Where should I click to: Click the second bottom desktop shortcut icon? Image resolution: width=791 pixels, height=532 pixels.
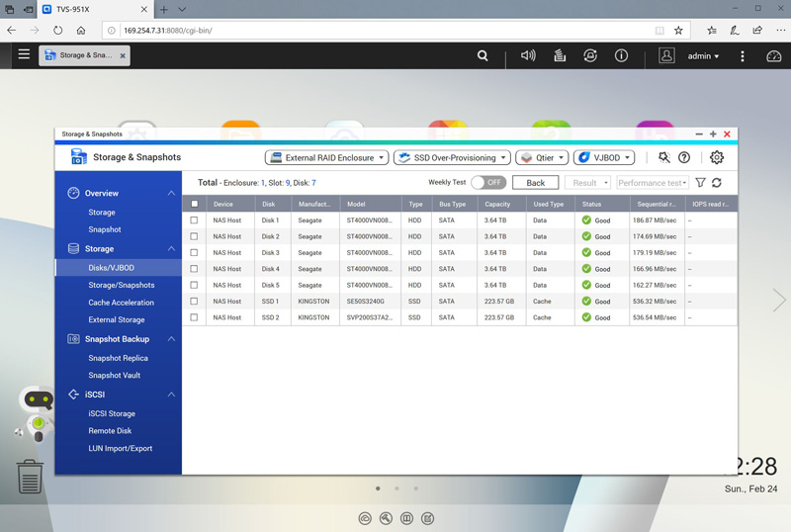pyautogui.click(x=386, y=518)
